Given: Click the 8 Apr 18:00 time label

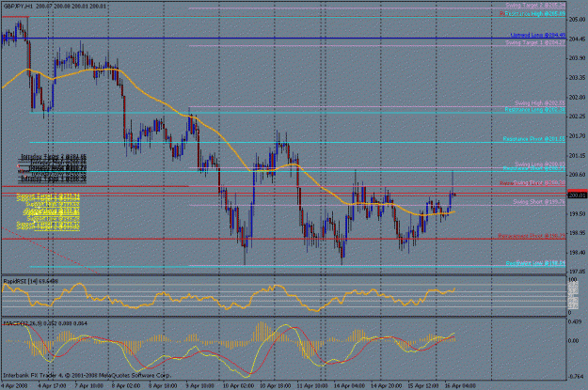Looking at the screenshot, I should [163, 385].
